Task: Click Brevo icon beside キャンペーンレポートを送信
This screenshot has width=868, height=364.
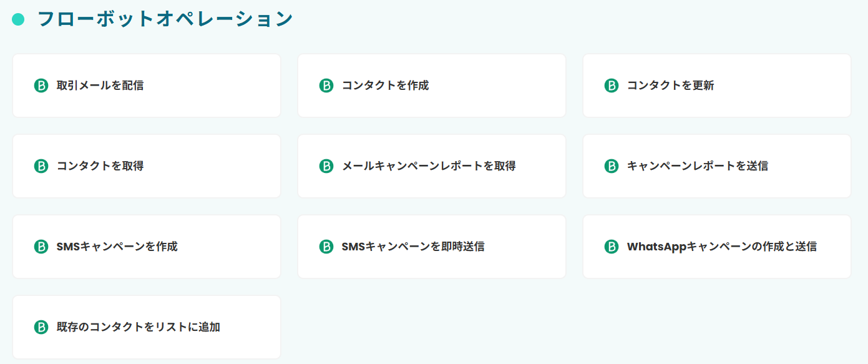Action: [612, 166]
